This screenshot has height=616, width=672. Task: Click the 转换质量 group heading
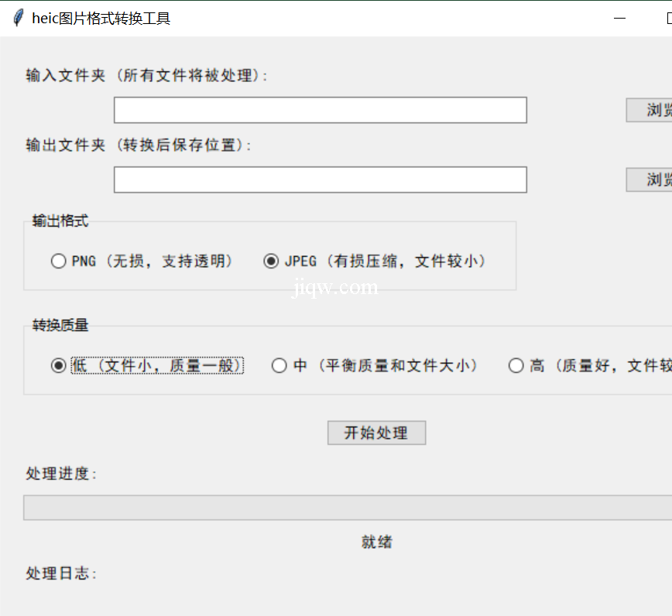click(x=60, y=326)
